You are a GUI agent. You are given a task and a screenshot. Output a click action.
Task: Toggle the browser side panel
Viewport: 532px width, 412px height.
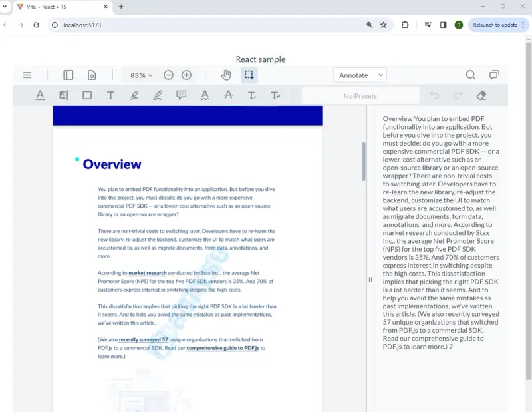tap(443, 25)
